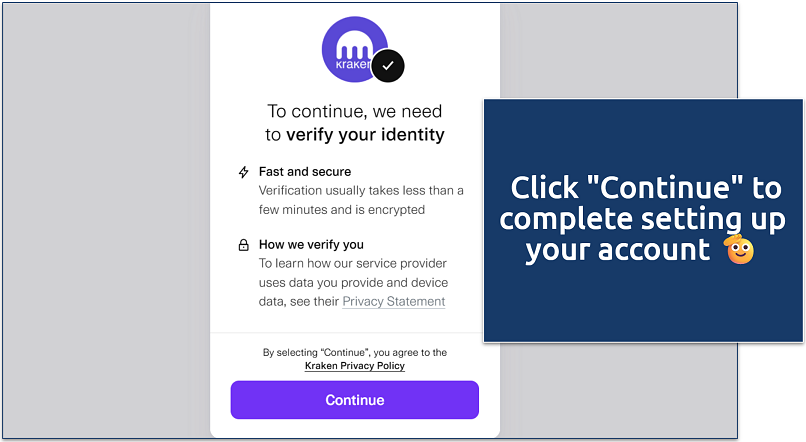The height and width of the screenshot is (442, 806).
Task: Click the lightning bolt icon
Action: (x=243, y=172)
